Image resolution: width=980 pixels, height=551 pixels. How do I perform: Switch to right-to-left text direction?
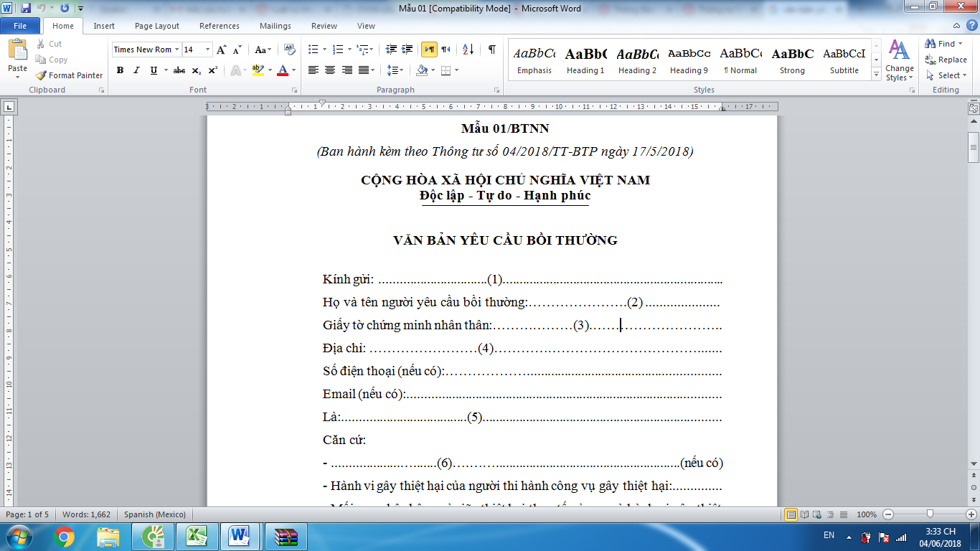(446, 50)
